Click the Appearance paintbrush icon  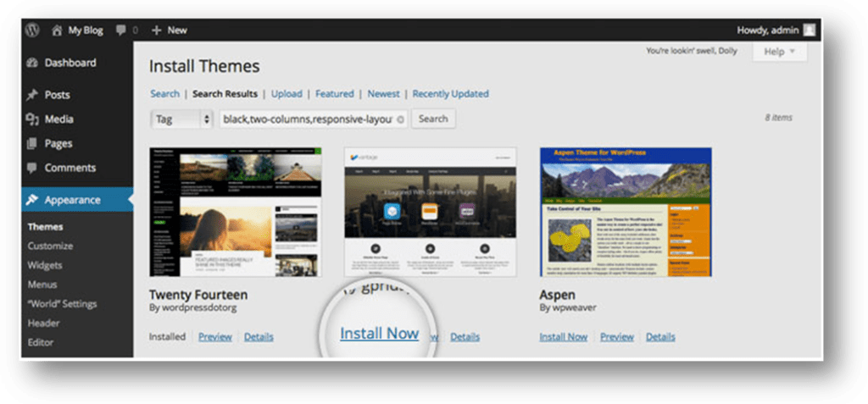(x=32, y=200)
